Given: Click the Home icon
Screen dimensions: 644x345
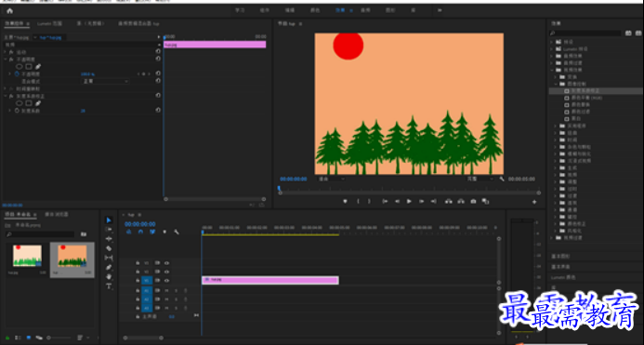Looking at the screenshot, I should pyautogui.click(x=10, y=10).
